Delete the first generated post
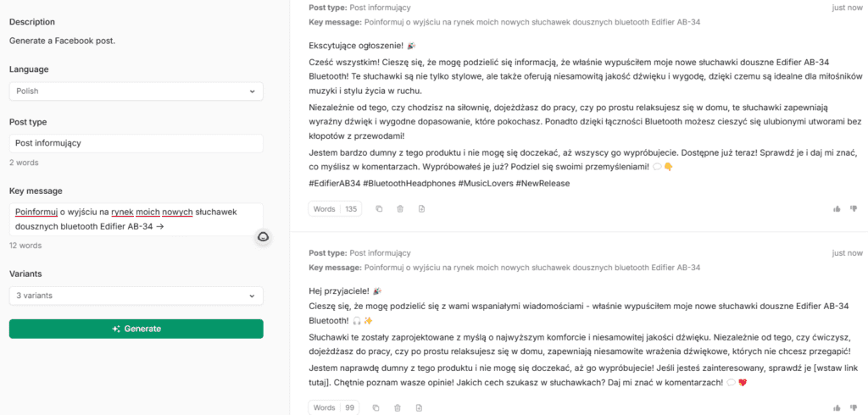The image size is (868, 415). point(400,208)
